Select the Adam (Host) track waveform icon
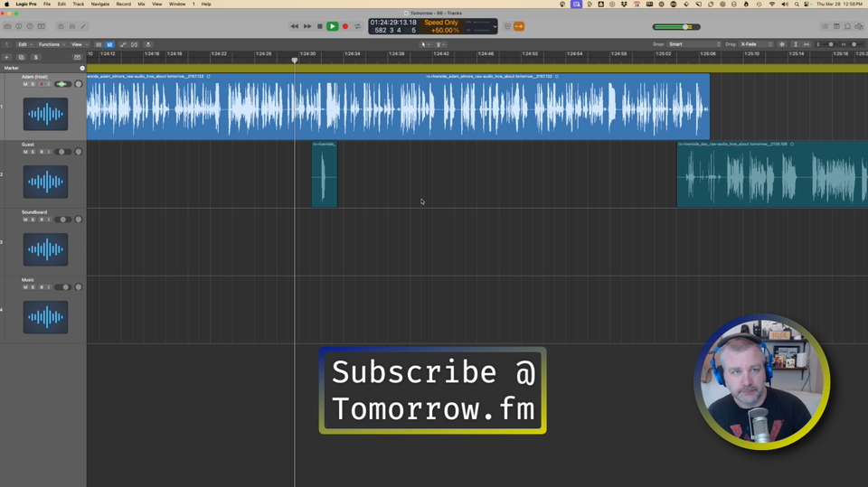 45,114
